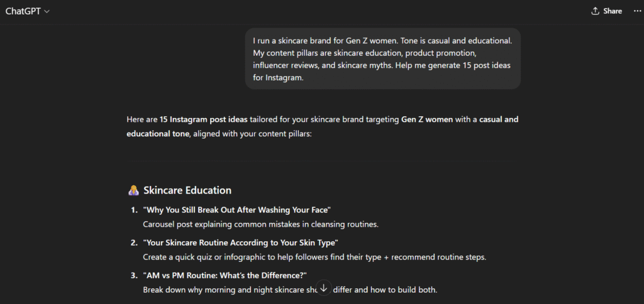Click the list number 1 marker
Screen dimensions: 644x304
tap(134, 209)
